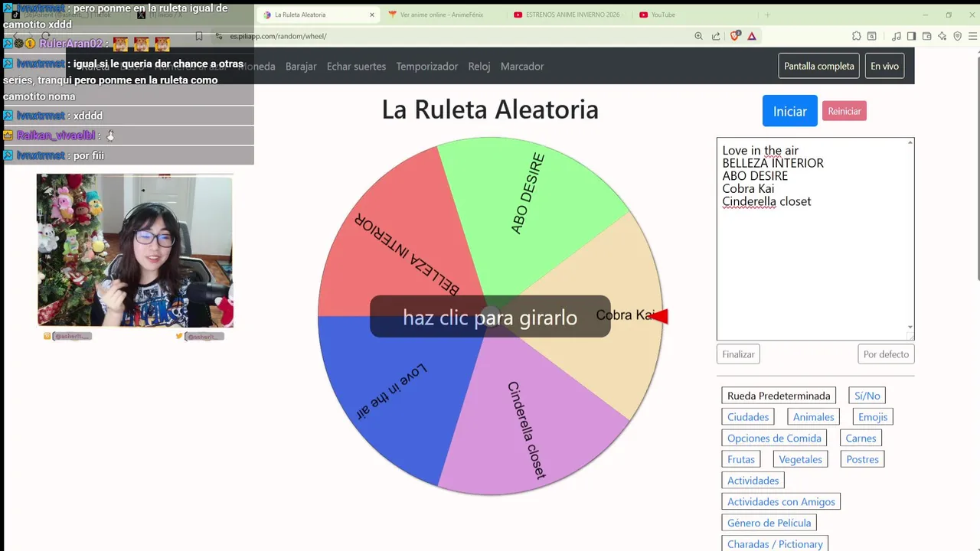The width and height of the screenshot is (980, 551).
Task: Click the En vivo button
Action: point(884,66)
